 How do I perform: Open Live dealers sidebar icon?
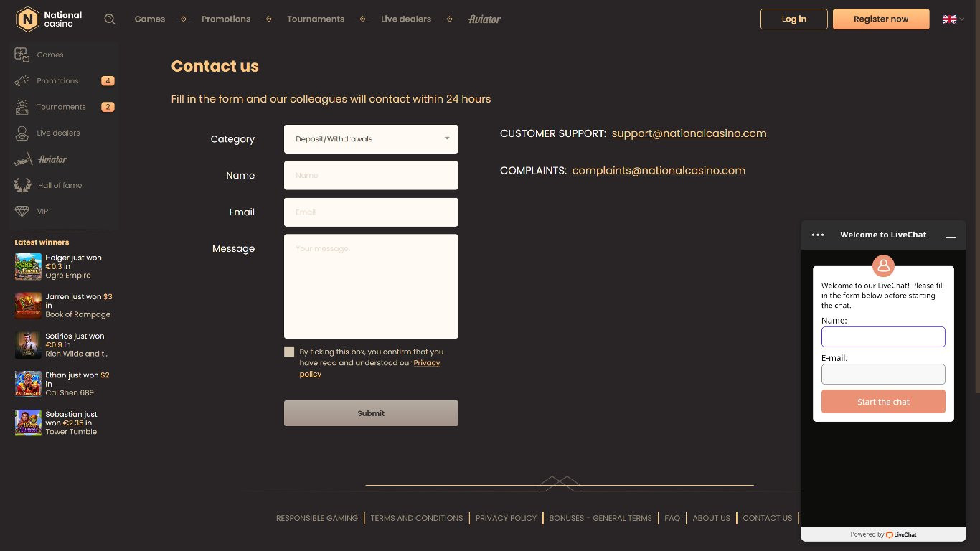(x=22, y=133)
